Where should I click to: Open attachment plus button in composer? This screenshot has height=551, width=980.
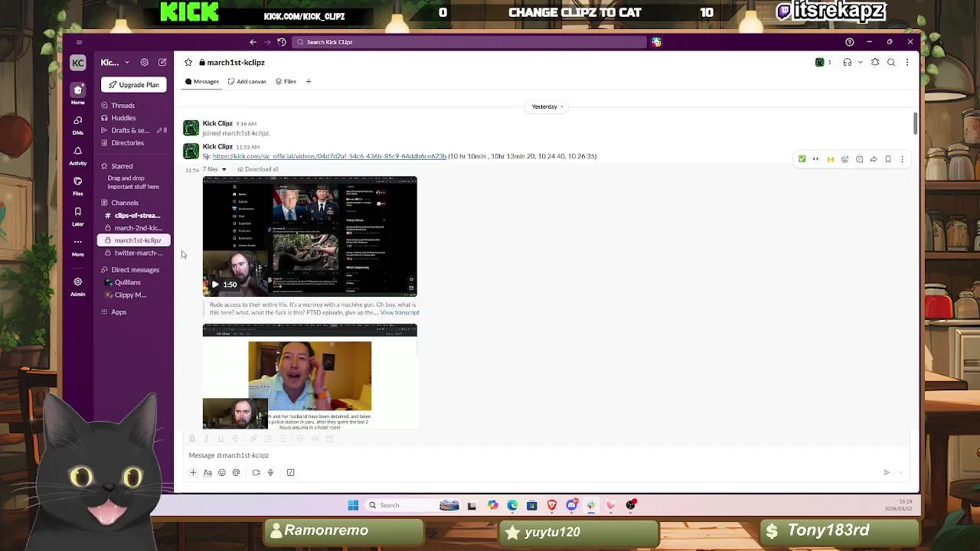(193, 473)
